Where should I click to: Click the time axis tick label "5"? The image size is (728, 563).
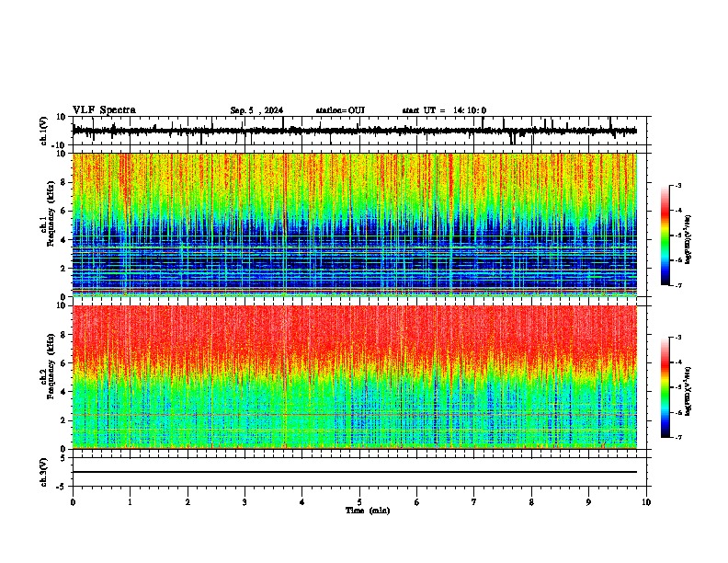[x=359, y=502]
